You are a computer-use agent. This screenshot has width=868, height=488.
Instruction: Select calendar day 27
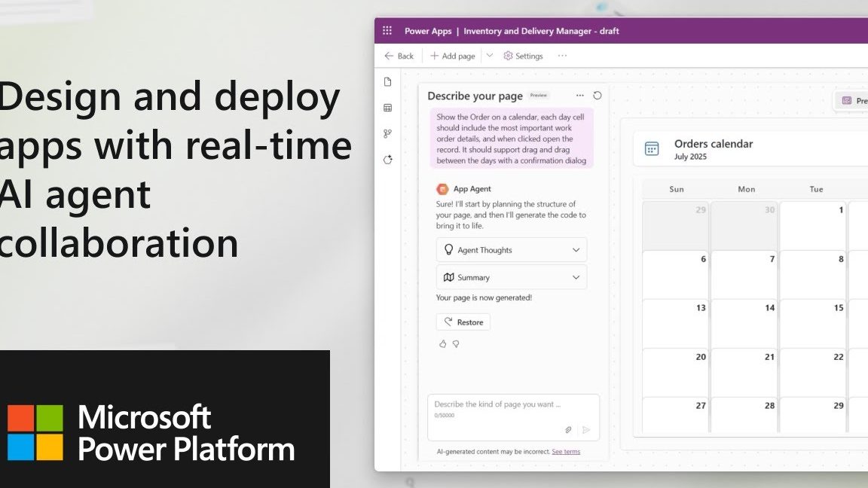[675, 415]
